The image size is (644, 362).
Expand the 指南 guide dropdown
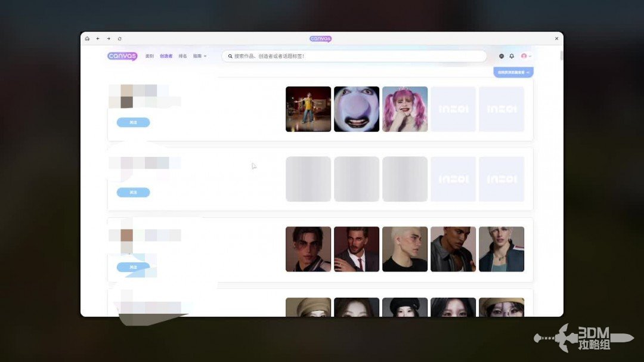pos(200,56)
